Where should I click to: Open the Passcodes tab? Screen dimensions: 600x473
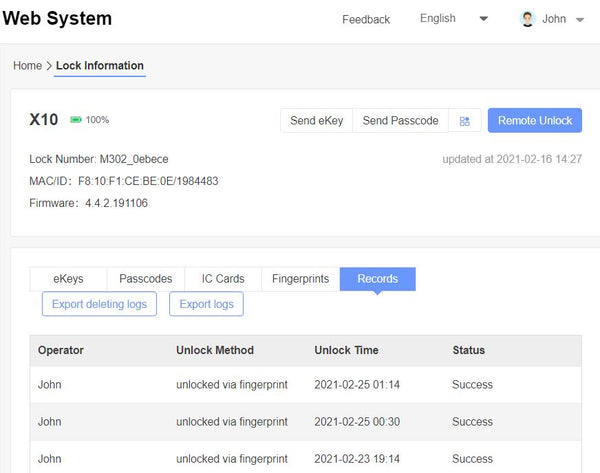pyautogui.click(x=146, y=279)
